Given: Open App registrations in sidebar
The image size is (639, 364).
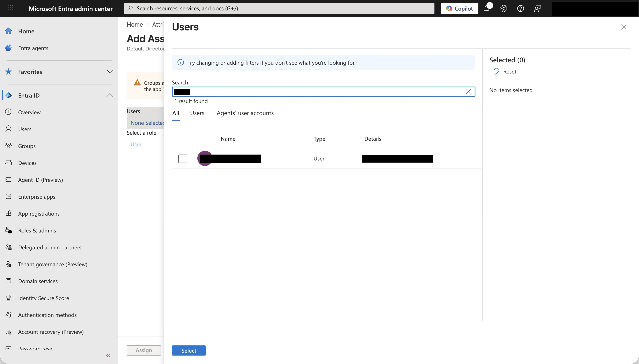Looking at the screenshot, I should pos(39,213).
